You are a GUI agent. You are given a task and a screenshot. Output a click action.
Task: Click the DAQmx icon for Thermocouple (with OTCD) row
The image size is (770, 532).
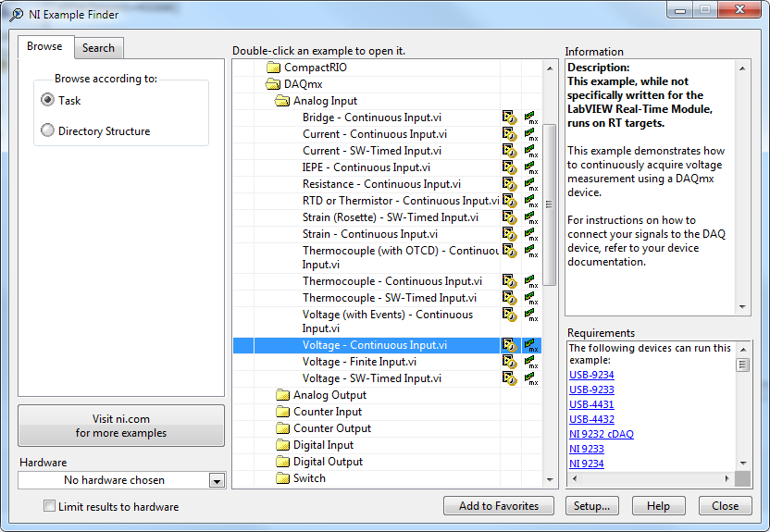531,252
